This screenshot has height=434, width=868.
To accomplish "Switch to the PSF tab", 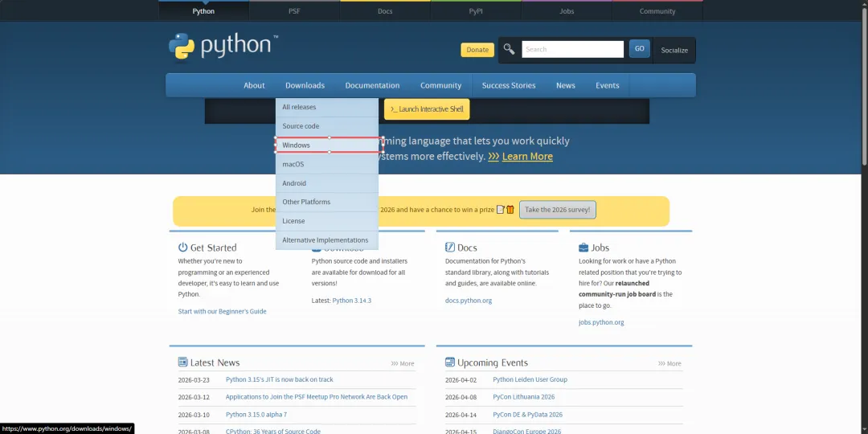I will [294, 11].
